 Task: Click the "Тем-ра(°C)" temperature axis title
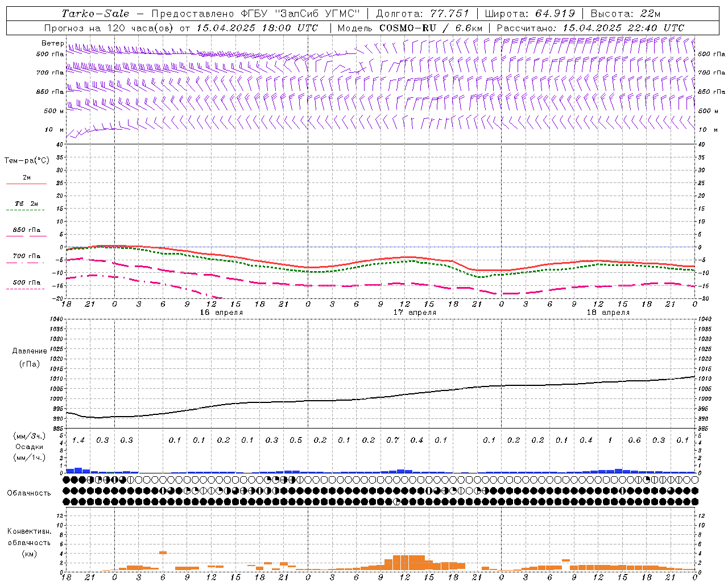tap(27, 160)
